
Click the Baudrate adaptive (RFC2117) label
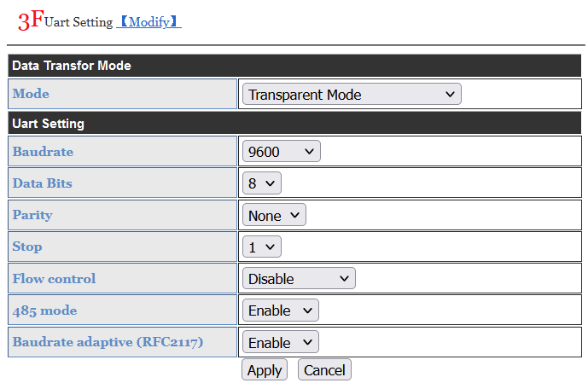(110, 342)
